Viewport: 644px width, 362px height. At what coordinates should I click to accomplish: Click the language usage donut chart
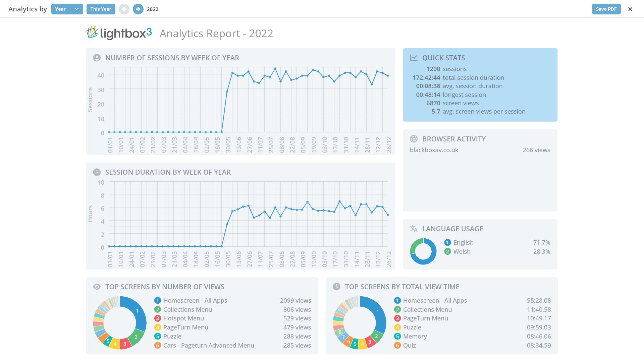click(423, 251)
